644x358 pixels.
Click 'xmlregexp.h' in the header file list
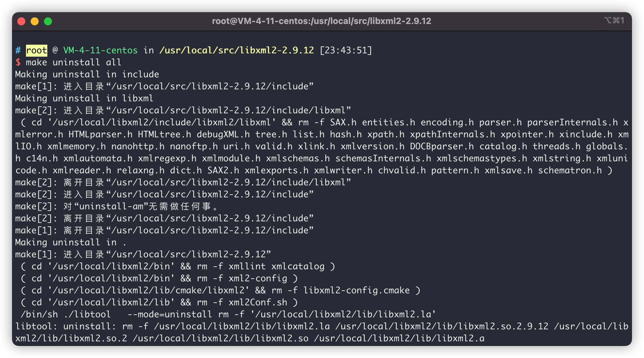coord(167,158)
